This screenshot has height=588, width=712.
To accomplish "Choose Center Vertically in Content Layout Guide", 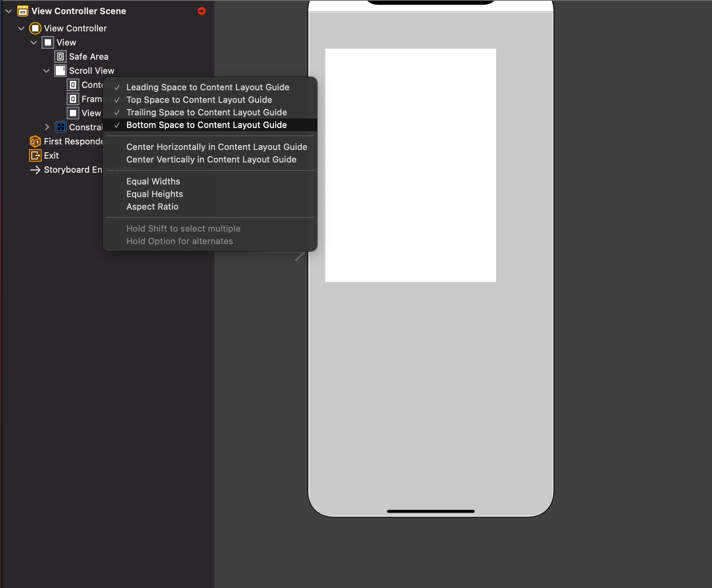I will coord(210,159).
